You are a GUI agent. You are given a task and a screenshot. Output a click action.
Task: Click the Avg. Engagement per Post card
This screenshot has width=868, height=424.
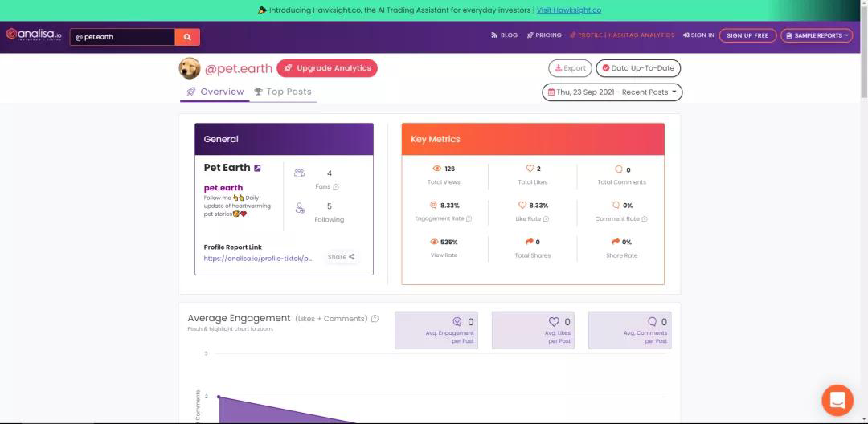(x=436, y=330)
